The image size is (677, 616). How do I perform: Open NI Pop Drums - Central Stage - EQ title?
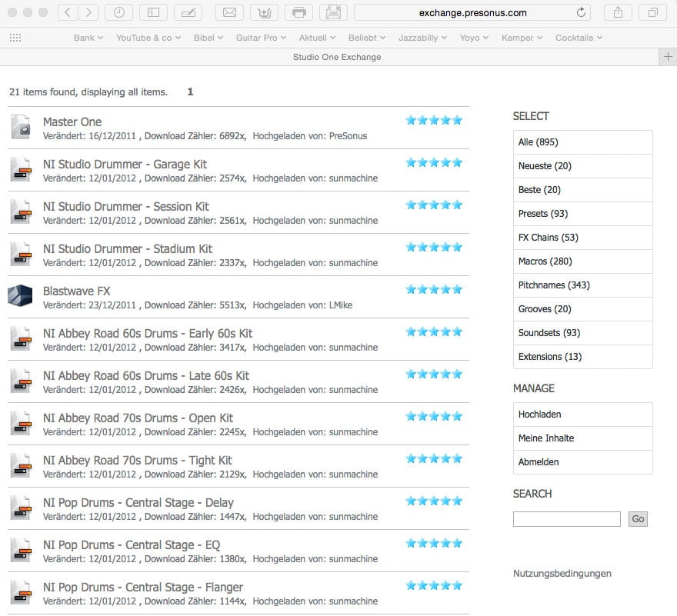coord(132,544)
